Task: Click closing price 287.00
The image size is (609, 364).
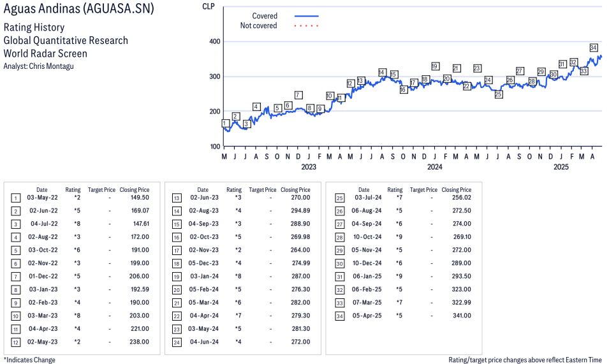Action: (300, 276)
